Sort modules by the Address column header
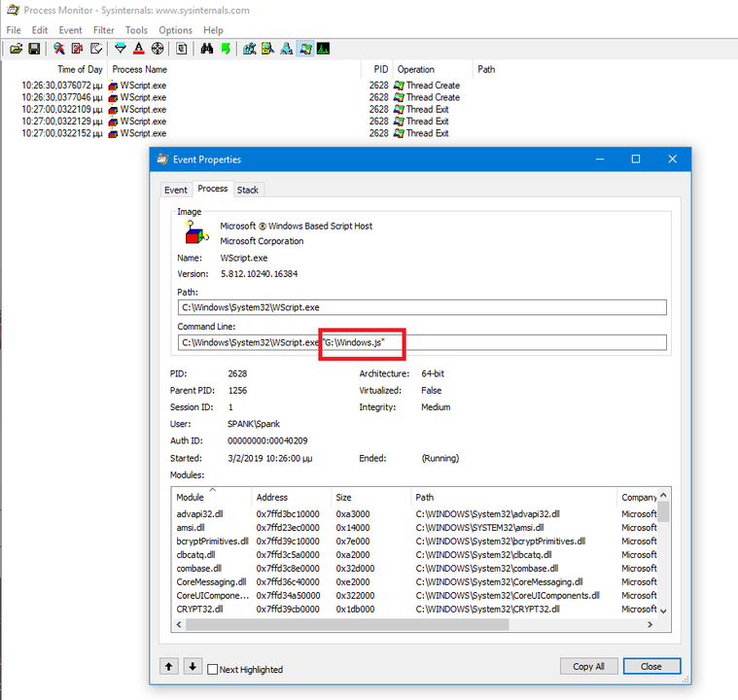Screen dimensions: 738x700 pyautogui.click(x=292, y=497)
